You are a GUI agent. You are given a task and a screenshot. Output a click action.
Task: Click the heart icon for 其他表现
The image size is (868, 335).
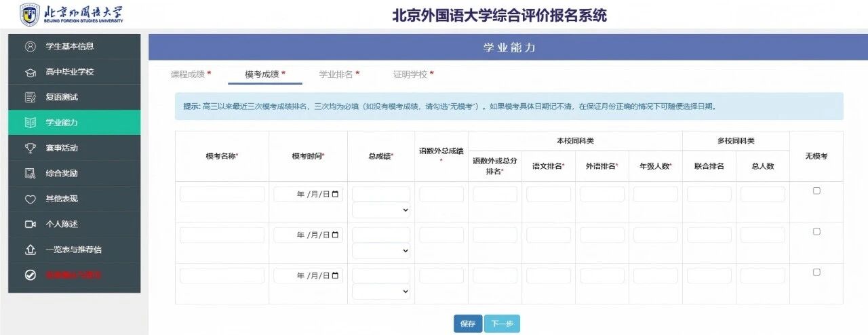click(30, 199)
